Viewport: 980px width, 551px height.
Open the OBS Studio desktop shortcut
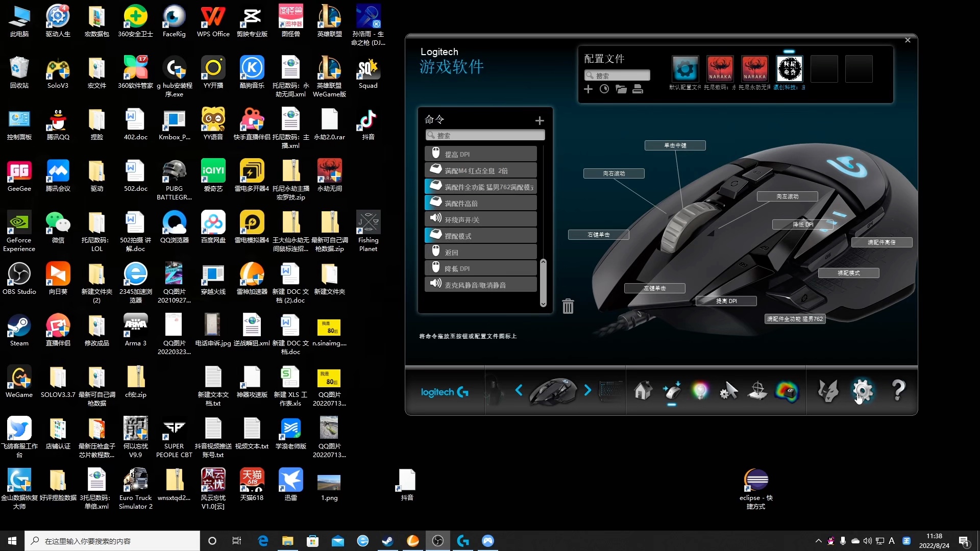19,279
